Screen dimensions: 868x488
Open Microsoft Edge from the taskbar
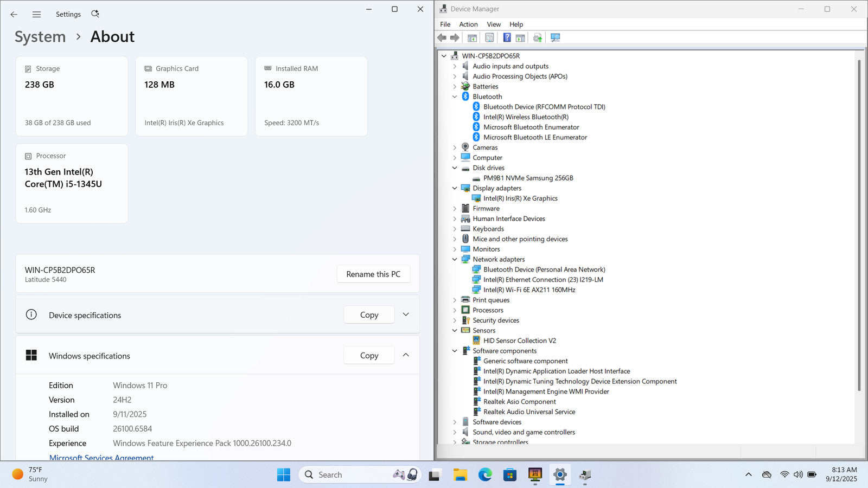(485, 475)
